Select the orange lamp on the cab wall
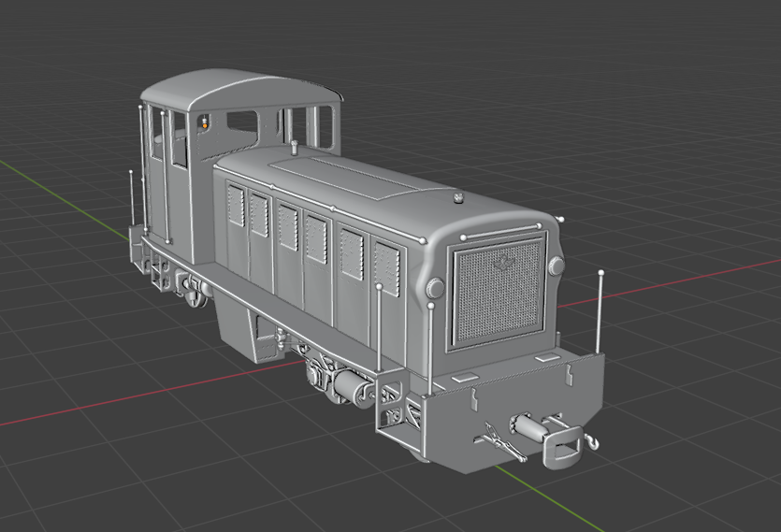 tap(204, 126)
